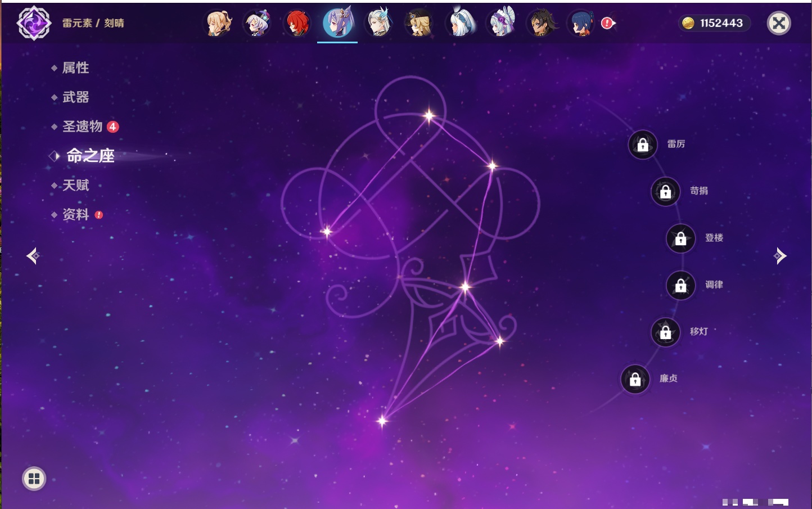
Task: Select the dark-blue-haired character avatar
Action: tap(582, 23)
